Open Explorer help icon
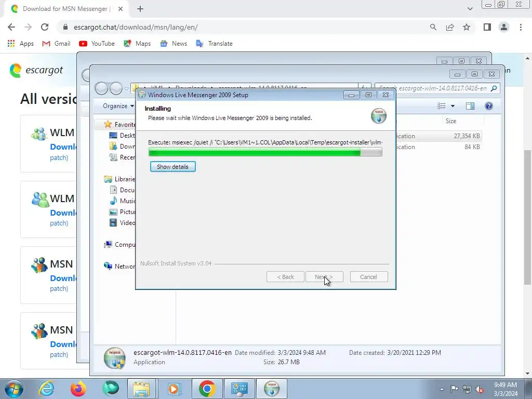532x399 pixels. click(x=488, y=106)
